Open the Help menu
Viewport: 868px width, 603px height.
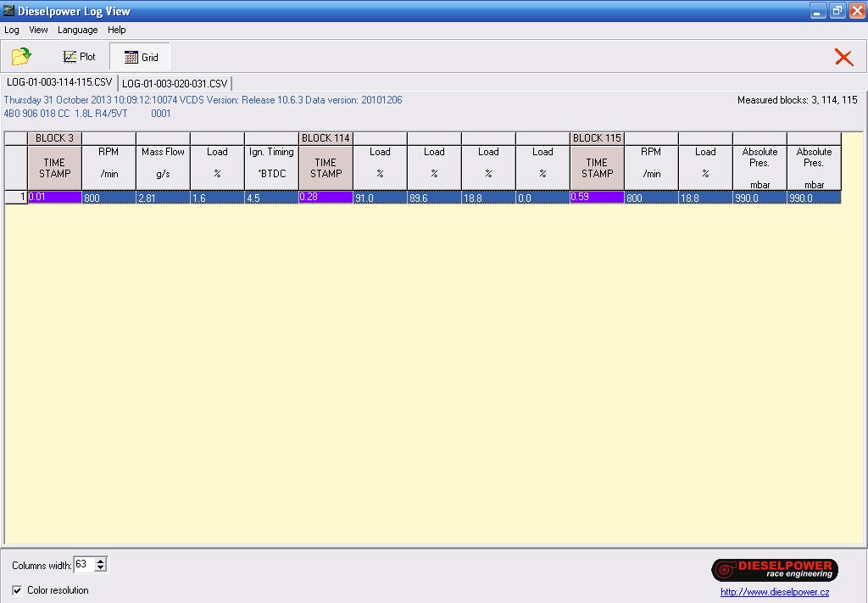[x=117, y=30]
